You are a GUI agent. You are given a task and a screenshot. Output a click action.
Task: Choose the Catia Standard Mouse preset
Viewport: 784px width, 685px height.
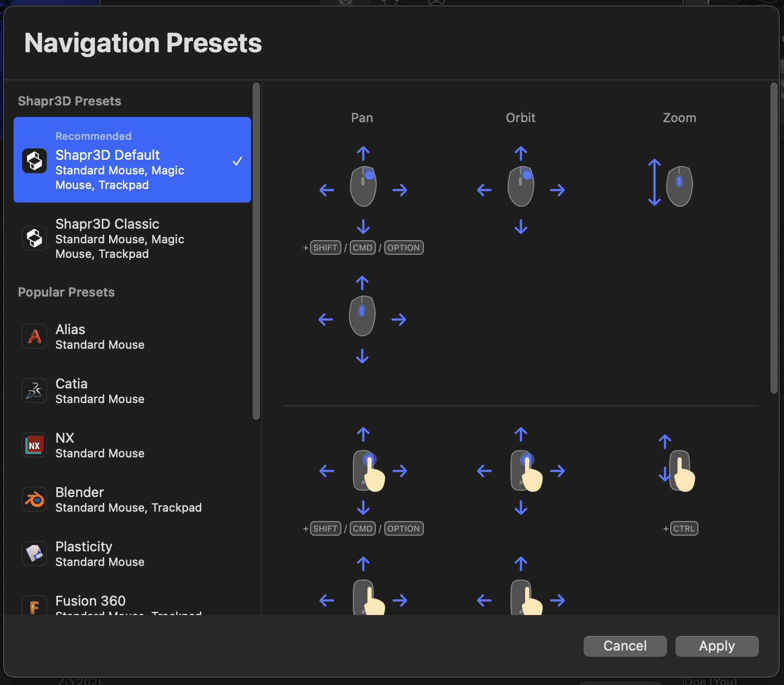point(132,391)
